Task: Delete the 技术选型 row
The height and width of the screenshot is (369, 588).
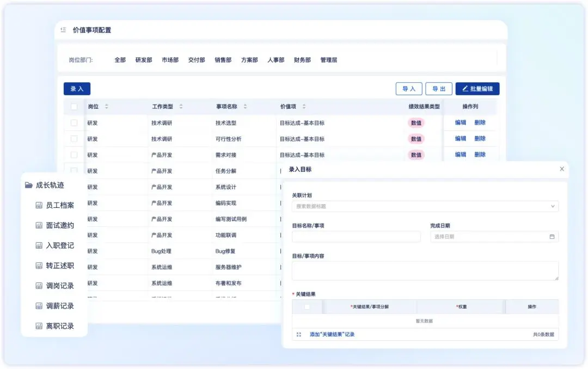Action: tap(480, 122)
